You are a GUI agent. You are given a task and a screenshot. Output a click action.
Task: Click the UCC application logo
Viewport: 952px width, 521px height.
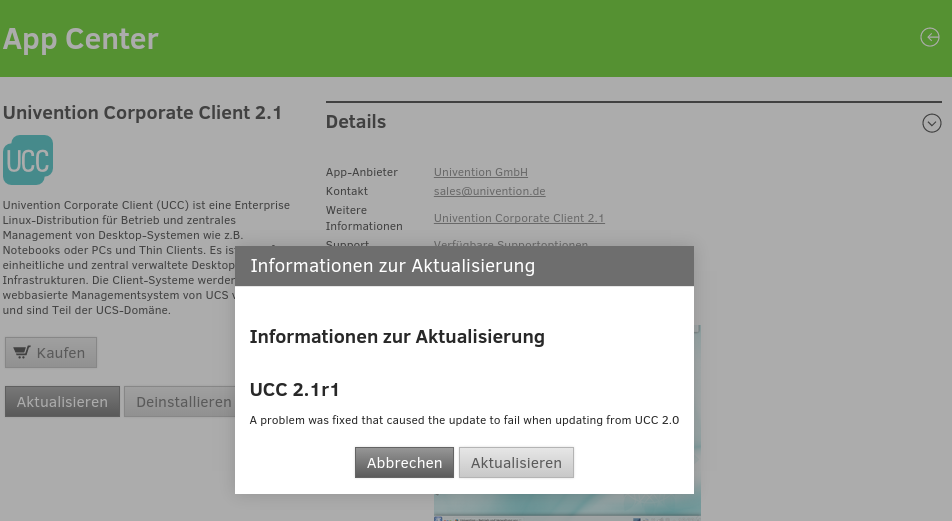pos(28,160)
